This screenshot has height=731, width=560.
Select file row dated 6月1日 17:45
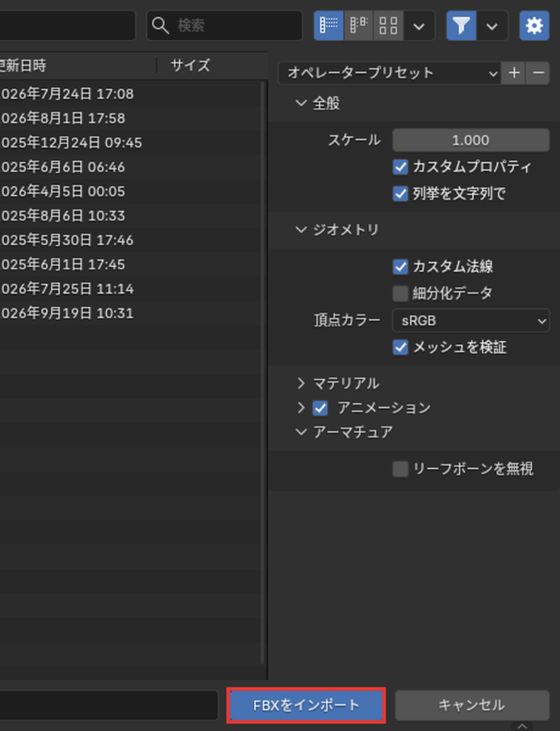pyautogui.click(x=130, y=264)
